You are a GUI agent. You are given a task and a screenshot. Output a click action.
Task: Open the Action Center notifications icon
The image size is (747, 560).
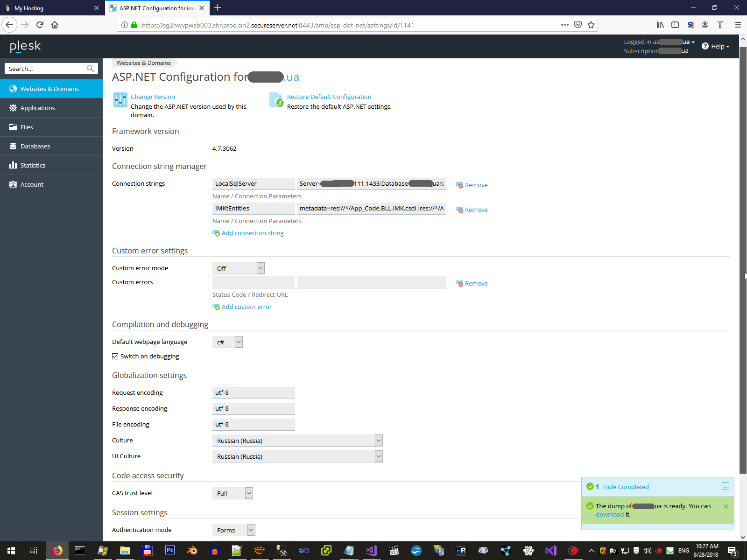pyautogui.click(x=733, y=551)
